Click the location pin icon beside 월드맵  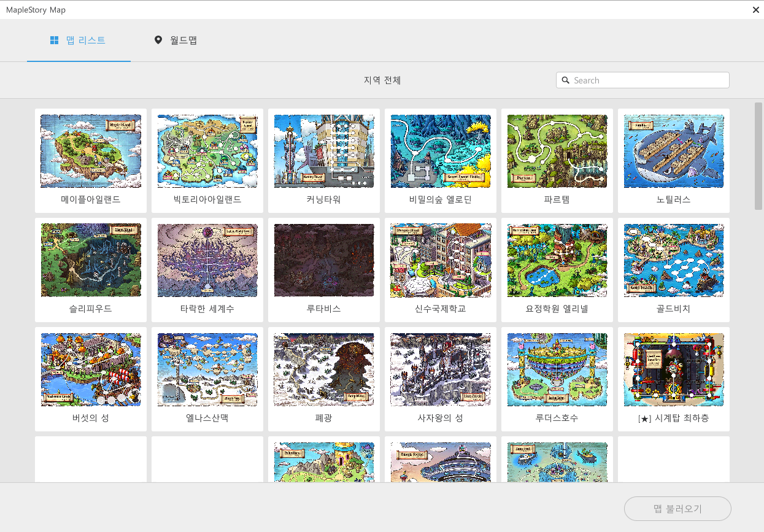coord(158,40)
